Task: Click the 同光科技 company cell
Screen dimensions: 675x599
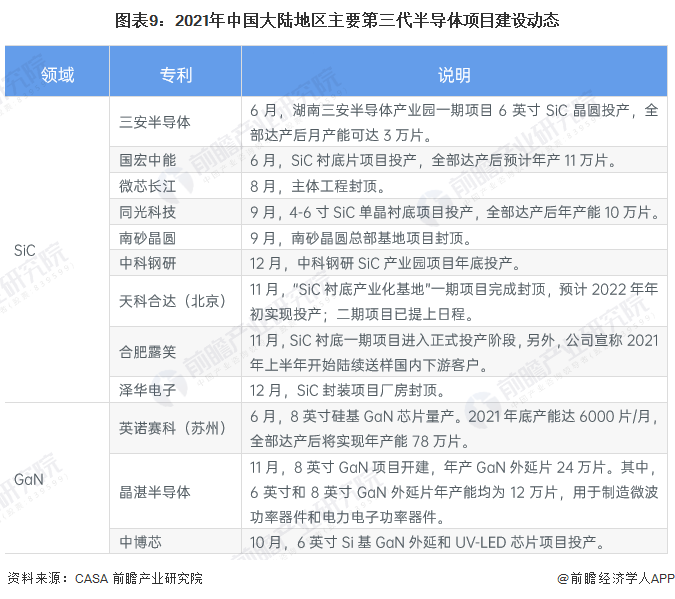Action: pyautogui.click(x=148, y=212)
